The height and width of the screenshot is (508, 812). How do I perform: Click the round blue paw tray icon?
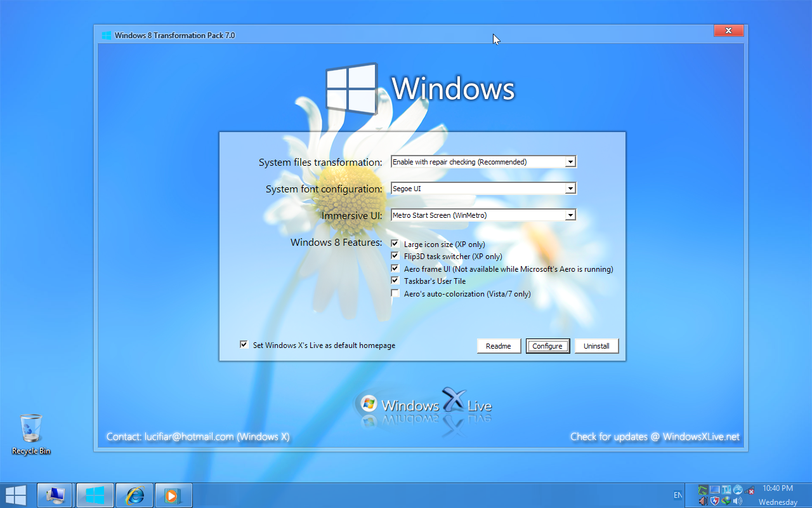coord(737,490)
